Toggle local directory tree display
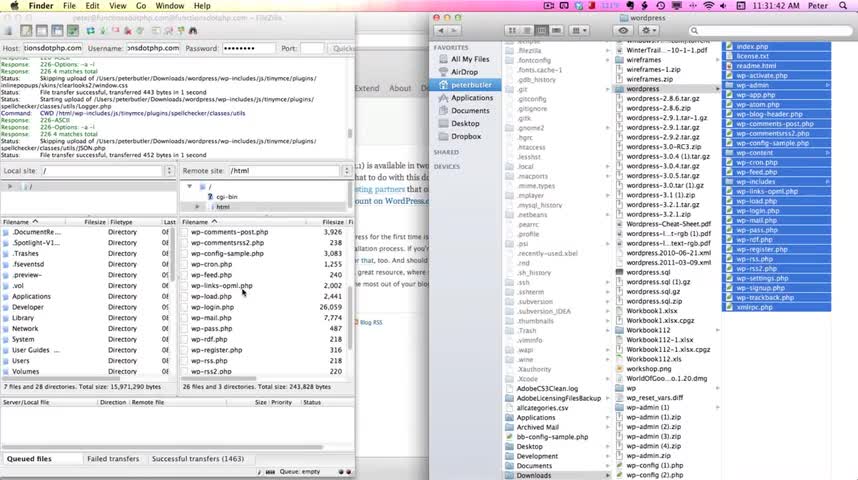 [x=42, y=31]
